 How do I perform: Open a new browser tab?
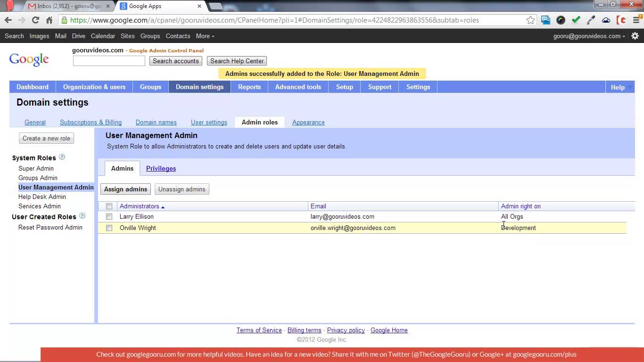(215, 6)
